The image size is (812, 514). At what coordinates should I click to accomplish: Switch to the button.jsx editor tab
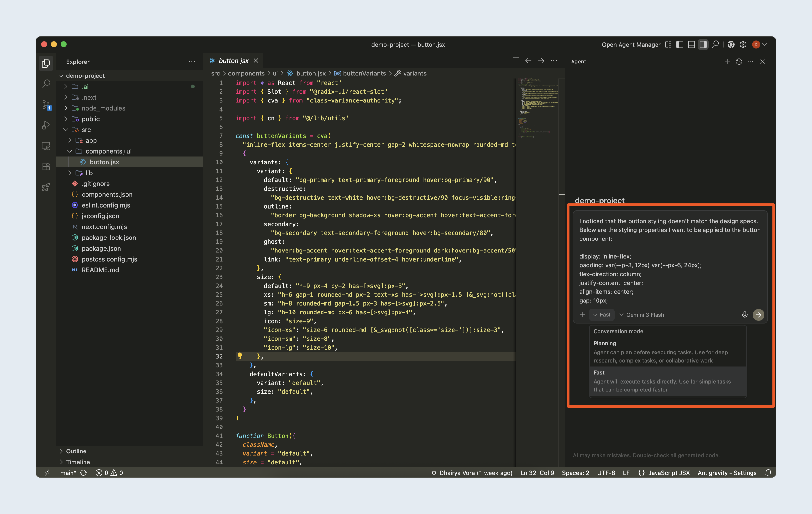point(233,60)
